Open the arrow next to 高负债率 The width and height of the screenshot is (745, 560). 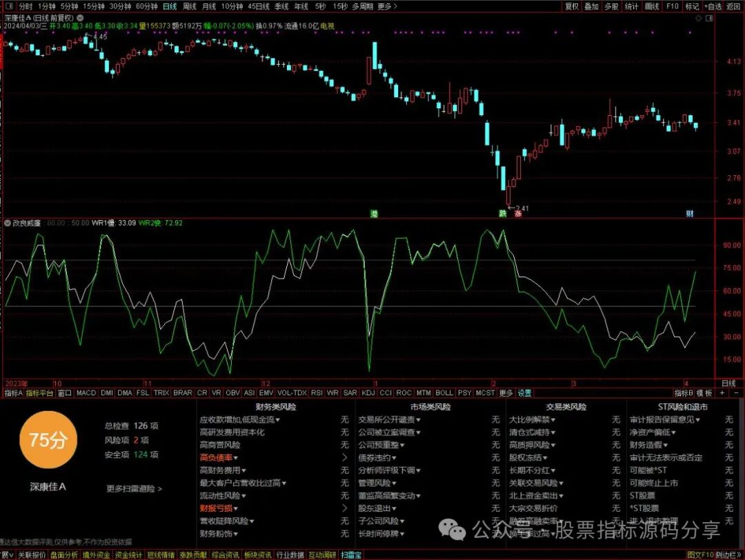(x=345, y=457)
